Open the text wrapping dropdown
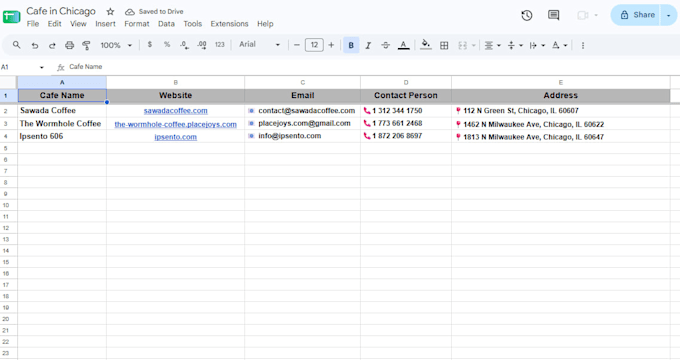 [537, 45]
